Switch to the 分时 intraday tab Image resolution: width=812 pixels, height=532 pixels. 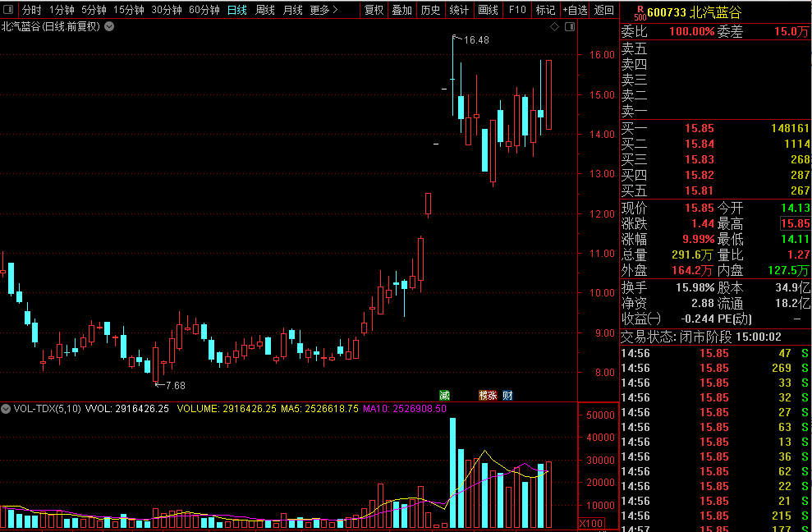click(x=31, y=10)
